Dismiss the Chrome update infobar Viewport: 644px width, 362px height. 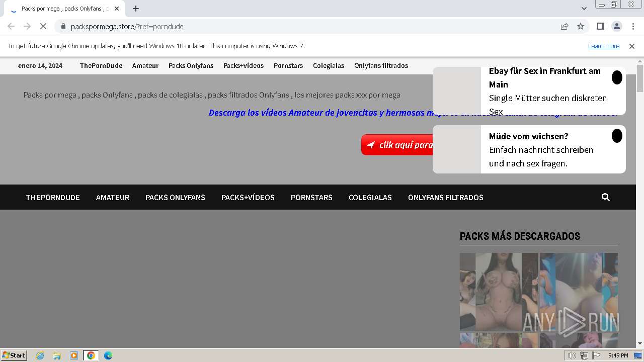pyautogui.click(x=632, y=46)
